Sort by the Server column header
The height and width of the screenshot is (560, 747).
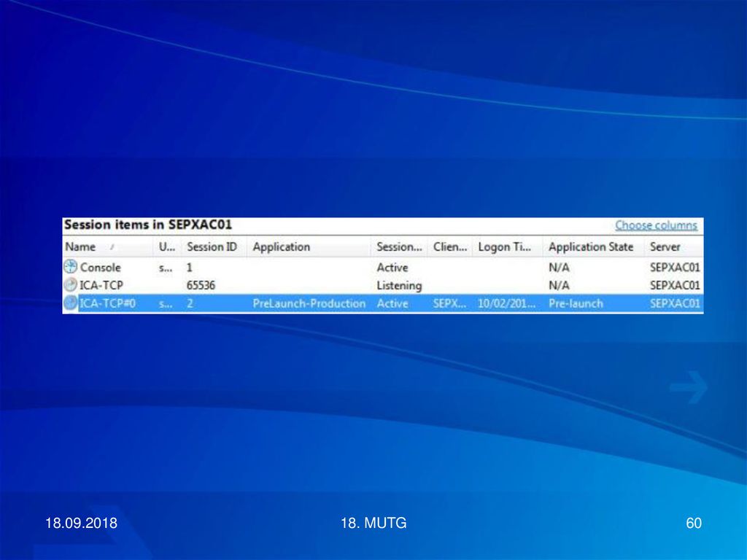[674, 246]
